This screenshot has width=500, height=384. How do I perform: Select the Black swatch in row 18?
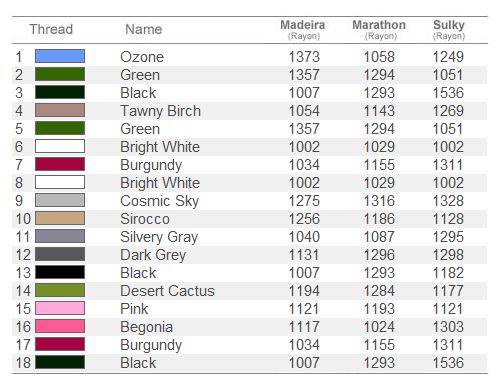[x=60, y=362]
